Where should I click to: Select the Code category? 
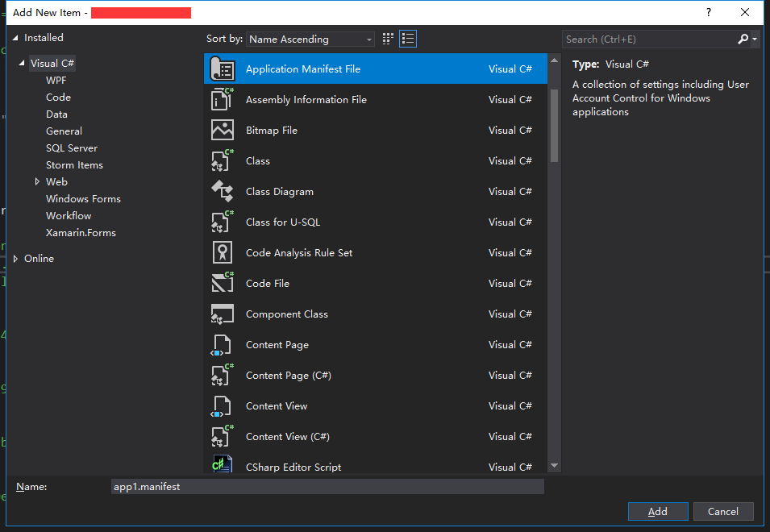58,98
